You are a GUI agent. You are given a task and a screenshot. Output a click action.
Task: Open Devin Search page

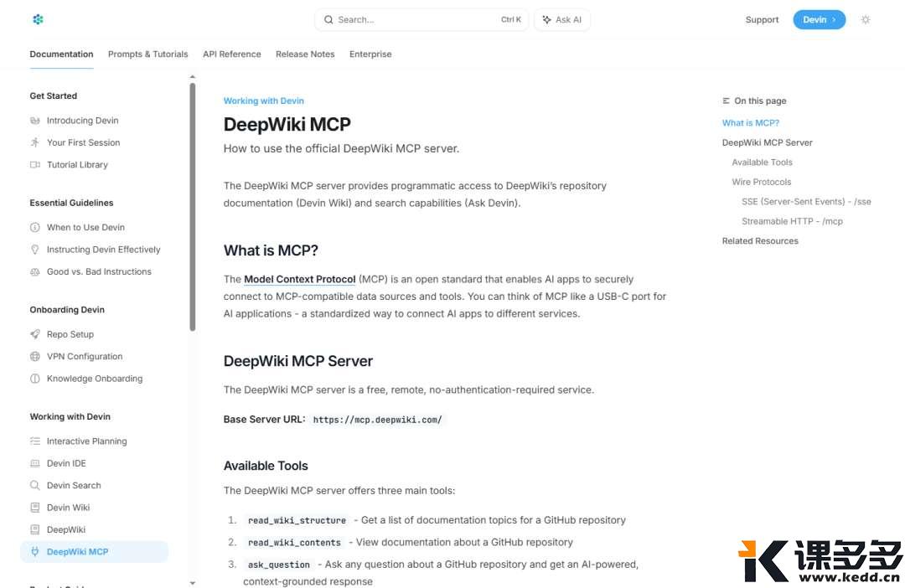tap(74, 485)
